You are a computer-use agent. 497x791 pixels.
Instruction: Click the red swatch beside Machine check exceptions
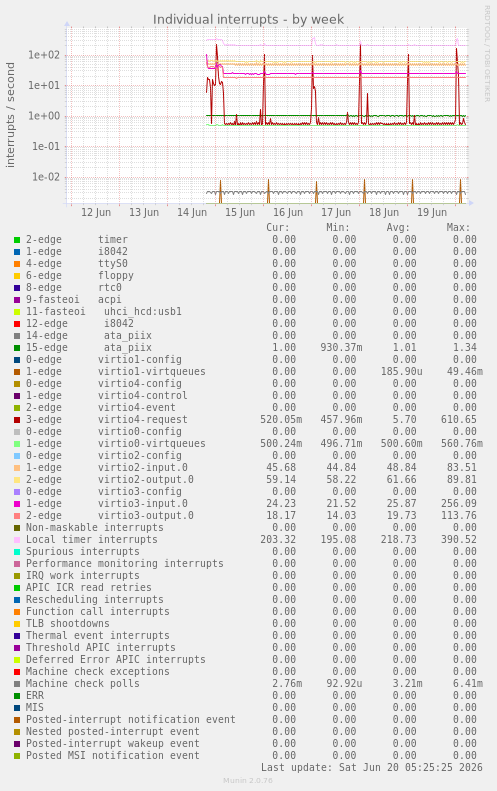17,672
